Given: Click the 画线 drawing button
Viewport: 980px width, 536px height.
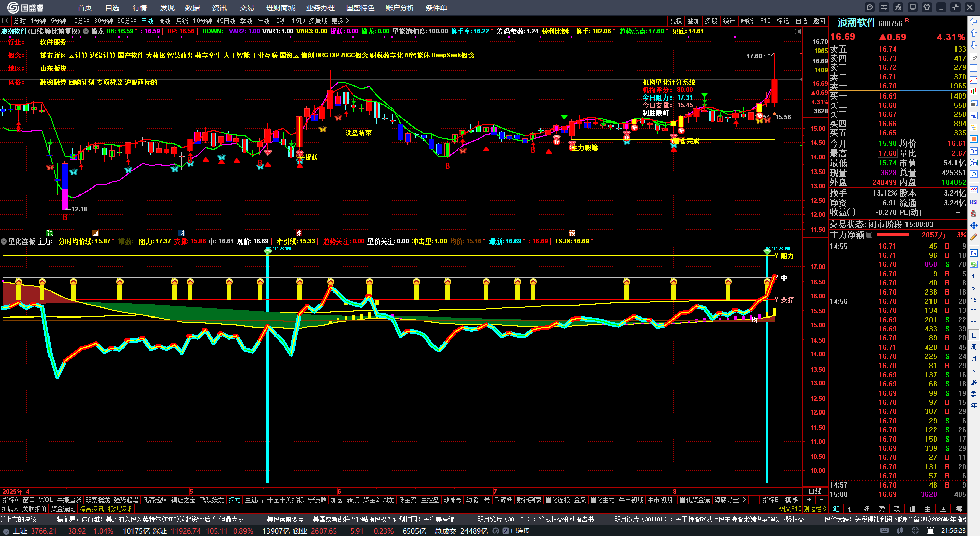Looking at the screenshot, I should point(747,21).
